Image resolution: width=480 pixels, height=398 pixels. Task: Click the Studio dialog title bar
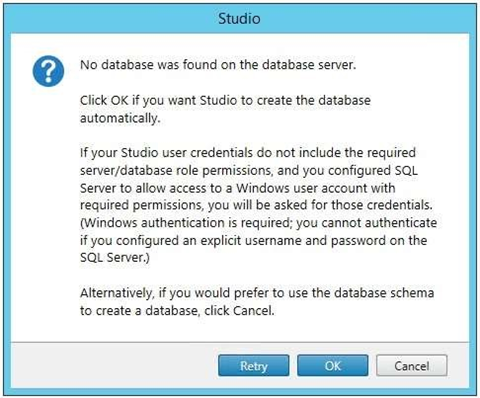click(239, 18)
